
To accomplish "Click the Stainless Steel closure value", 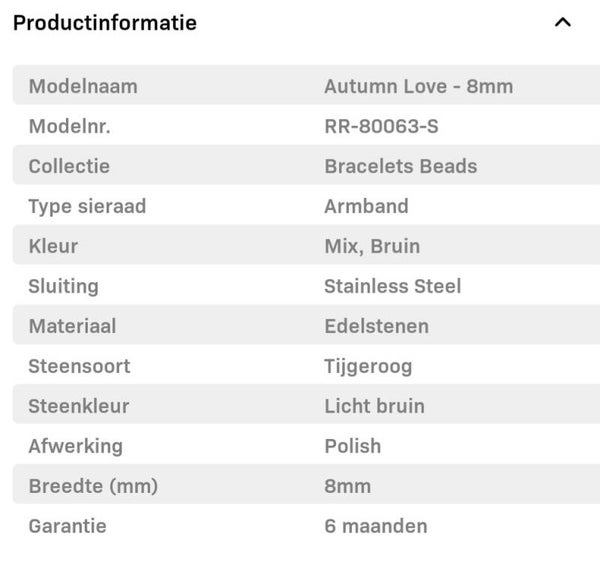I will pos(392,286).
